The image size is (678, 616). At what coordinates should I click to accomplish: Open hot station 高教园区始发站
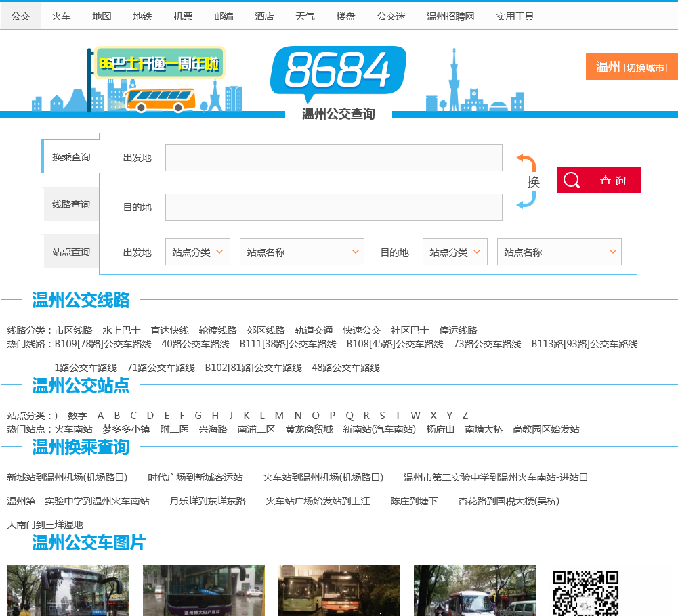click(546, 429)
